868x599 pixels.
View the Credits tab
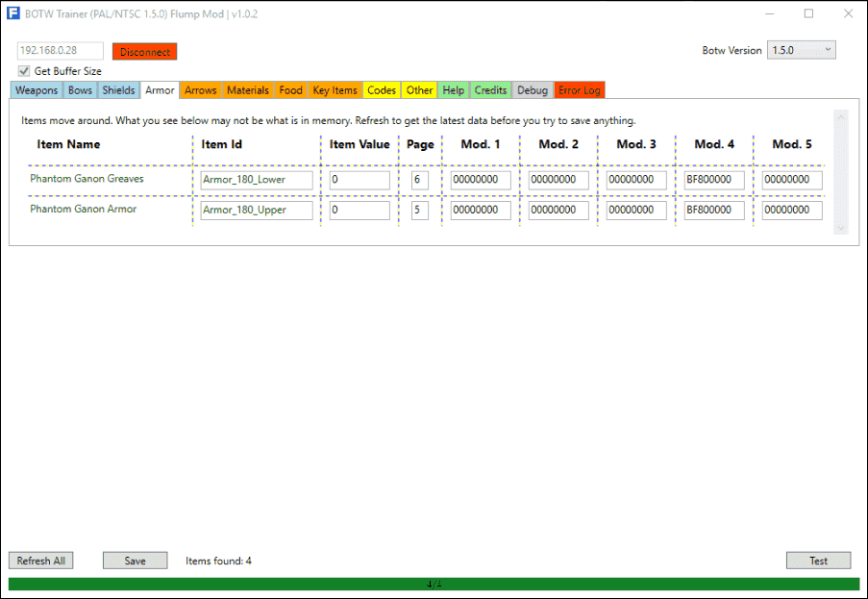(490, 90)
